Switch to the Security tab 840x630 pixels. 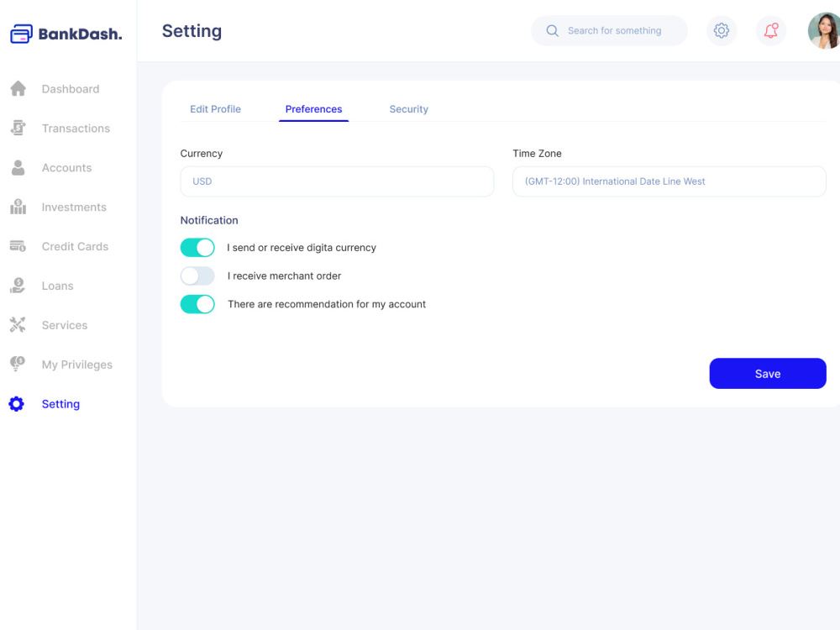(409, 108)
